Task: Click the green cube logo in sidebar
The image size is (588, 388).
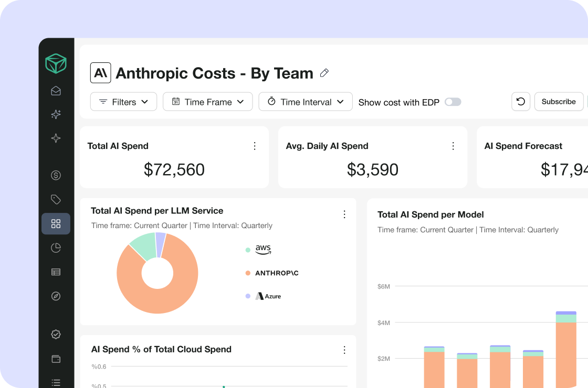Action: [56, 63]
